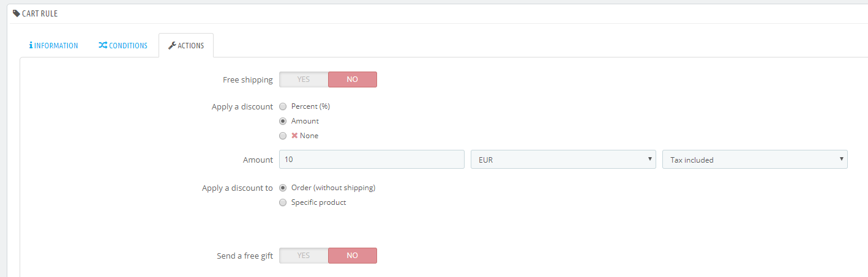868x277 pixels.
Task: Select the Actions tab
Action: [186, 45]
